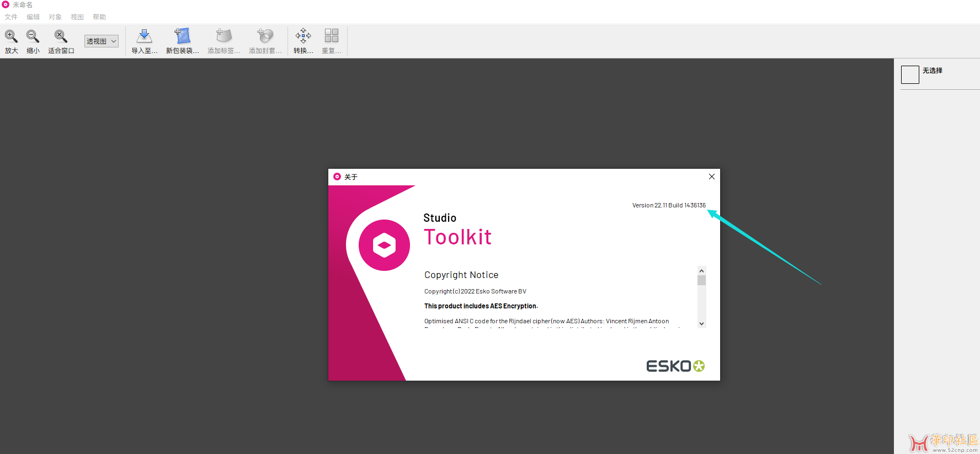
Task: Open the 编辑 menu
Action: pos(33,17)
